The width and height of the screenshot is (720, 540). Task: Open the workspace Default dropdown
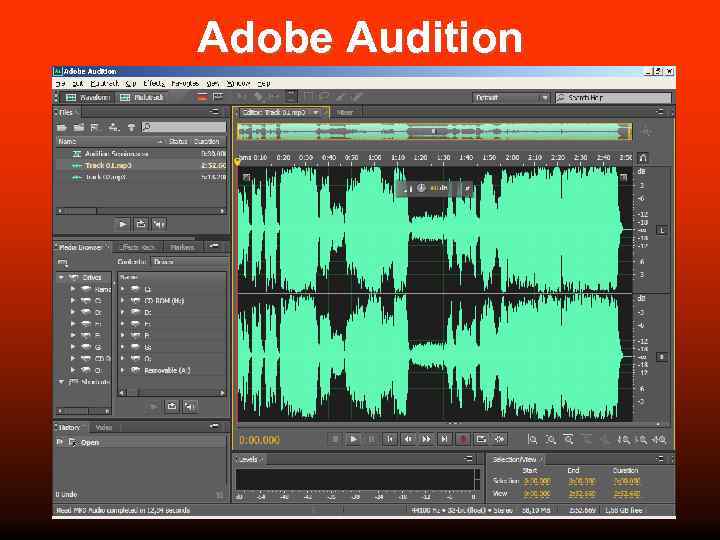[x=511, y=98]
